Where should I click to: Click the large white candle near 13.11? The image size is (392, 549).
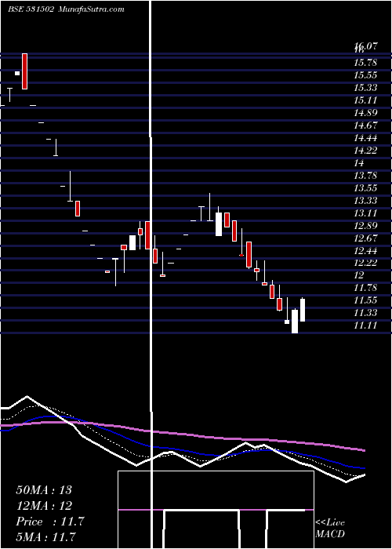click(219, 224)
